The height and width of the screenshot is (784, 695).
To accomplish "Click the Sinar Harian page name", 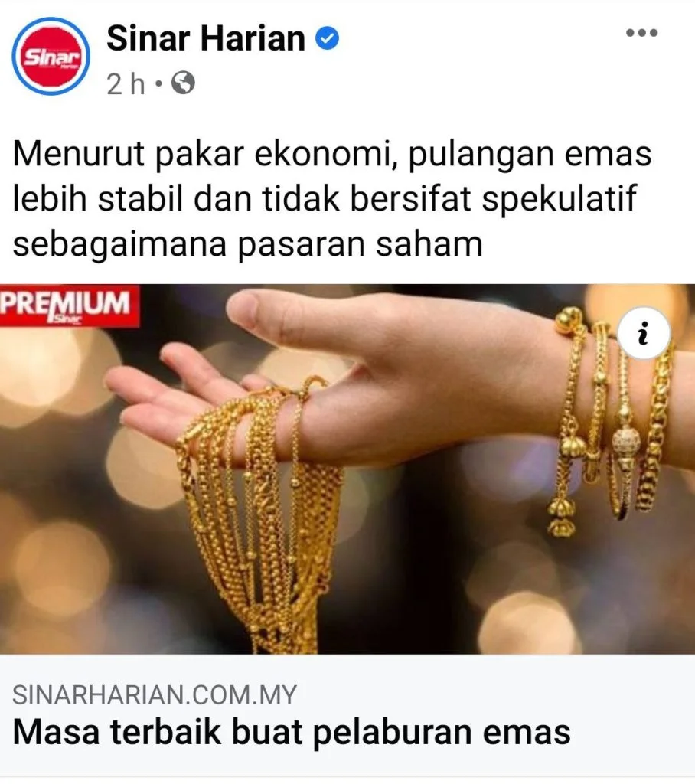I will (205, 38).
